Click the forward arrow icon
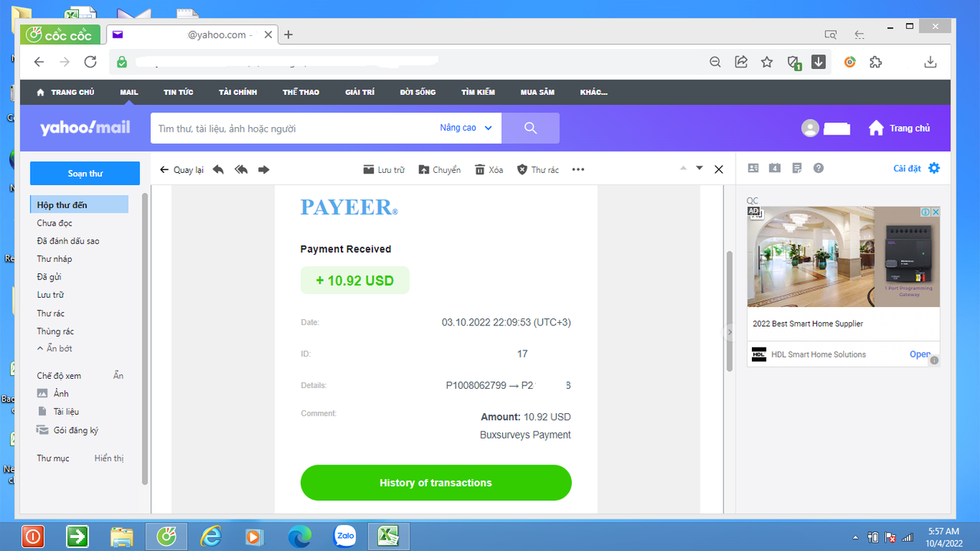Screen dimensions: 980x551 click(x=264, y=170)
